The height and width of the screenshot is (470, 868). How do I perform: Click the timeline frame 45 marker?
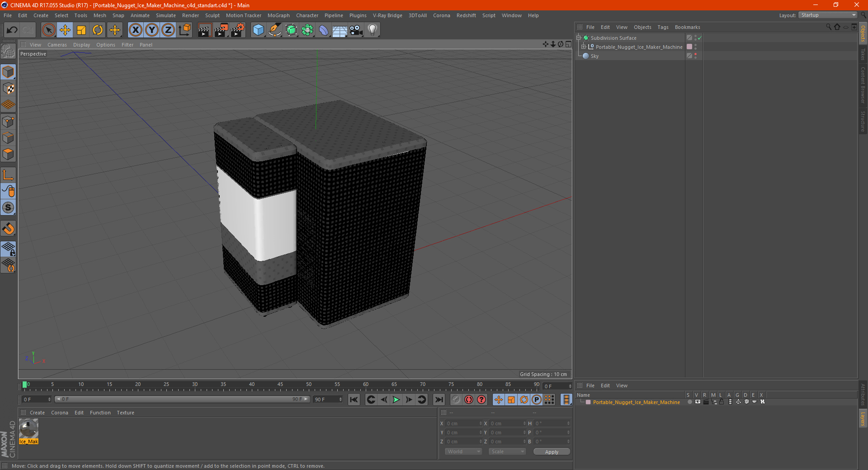pos(280,385)
